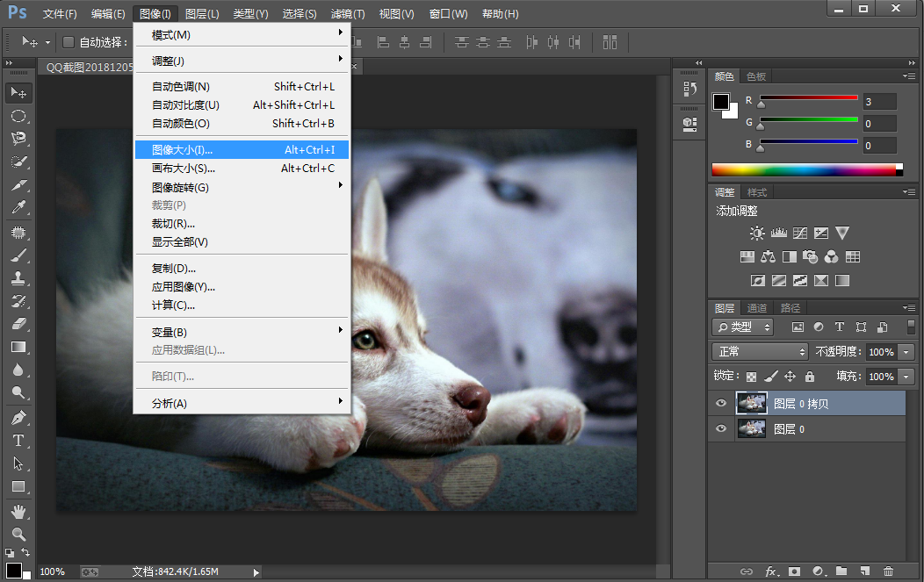Select the Hand tool
The image size is (924, 582).
[18, 510]
